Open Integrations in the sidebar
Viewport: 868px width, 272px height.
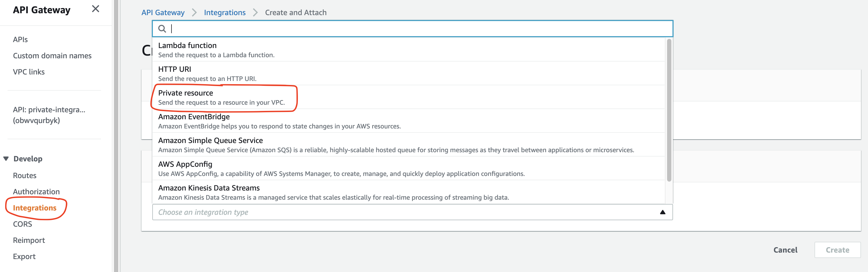point(35,208)
